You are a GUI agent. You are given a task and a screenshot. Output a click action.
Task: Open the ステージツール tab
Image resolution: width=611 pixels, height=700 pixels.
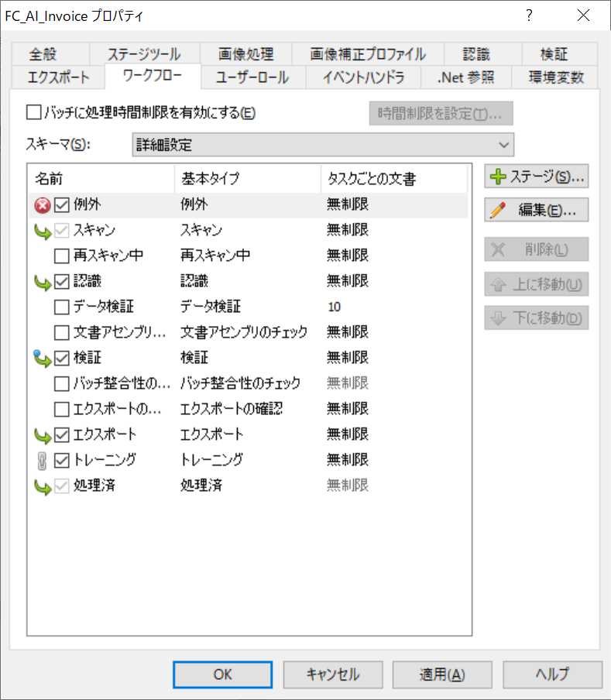[144, 54]
